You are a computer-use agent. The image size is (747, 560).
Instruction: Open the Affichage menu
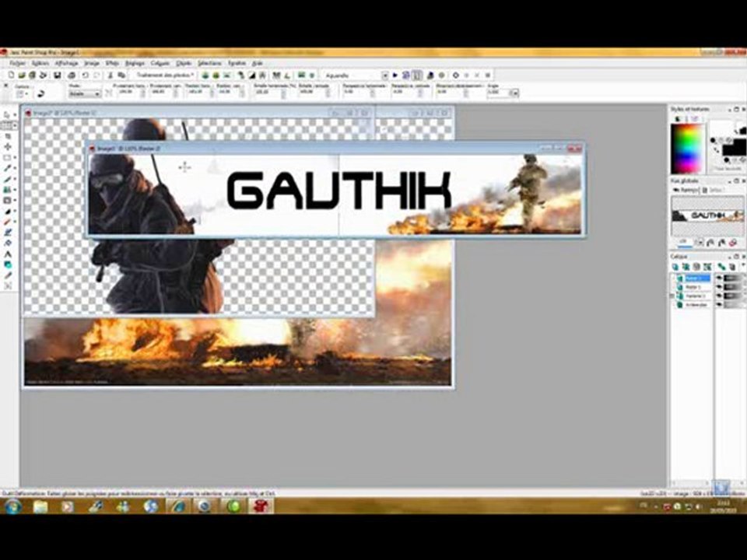[x=66, y=63]
